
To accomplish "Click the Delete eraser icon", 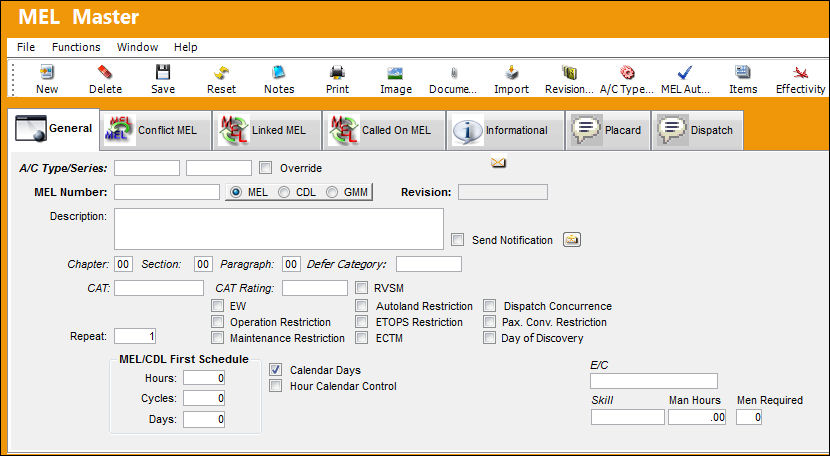I will pyautogui.click(x=105, y=73).
